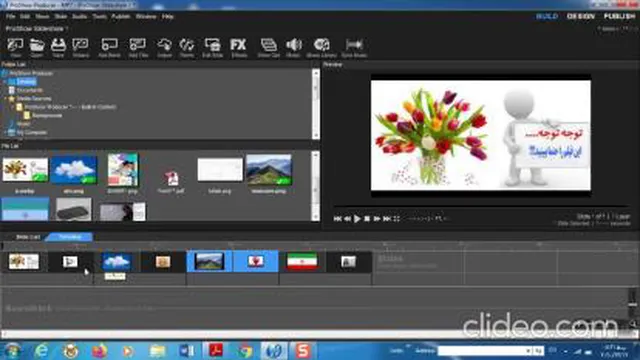This screenshot has width=640, height=360.
Task: Expand the My Computer tree node
Action: (5, 133)
